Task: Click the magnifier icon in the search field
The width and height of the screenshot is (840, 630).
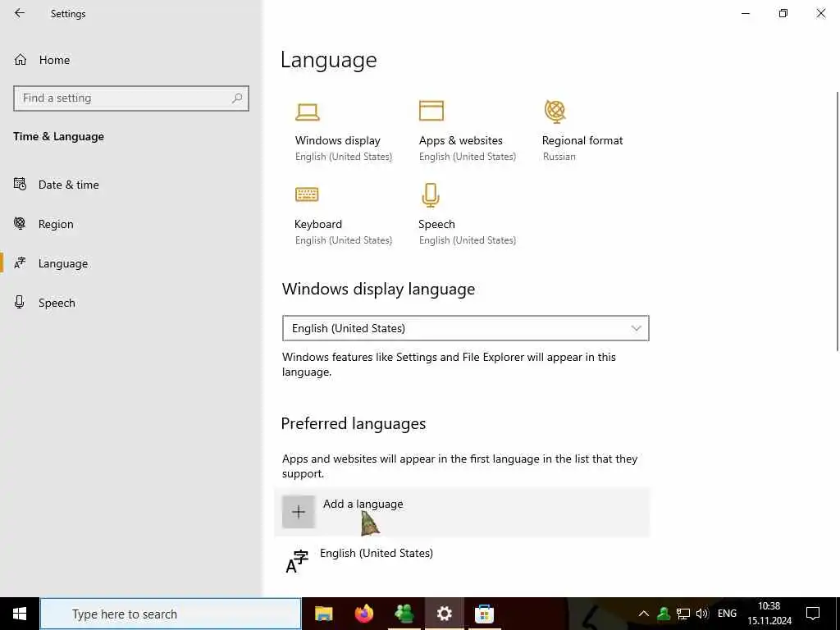Action: click(237, 98)
